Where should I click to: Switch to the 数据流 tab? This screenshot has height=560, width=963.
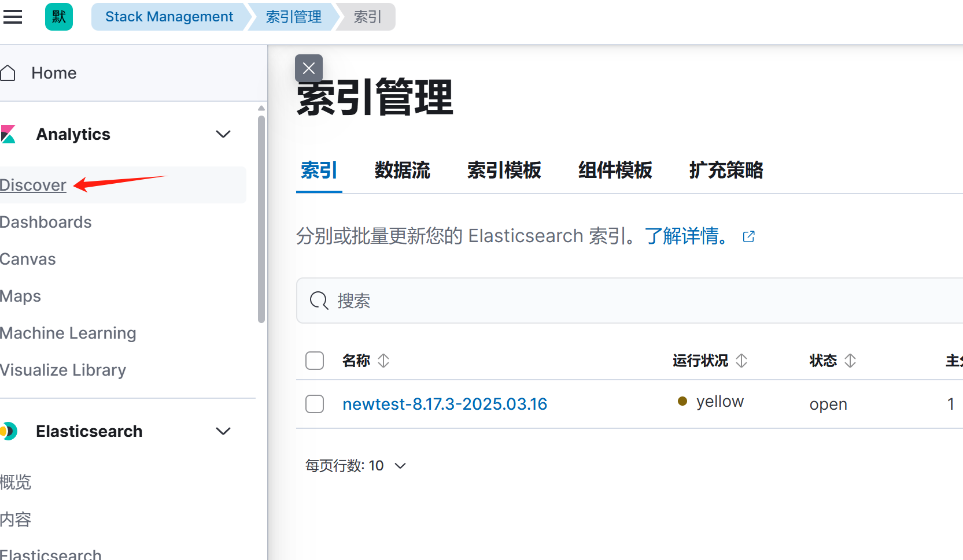click(402, 170)
